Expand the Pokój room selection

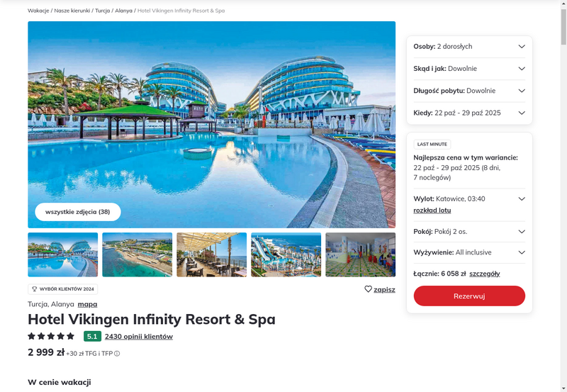(x=469, y=232)
